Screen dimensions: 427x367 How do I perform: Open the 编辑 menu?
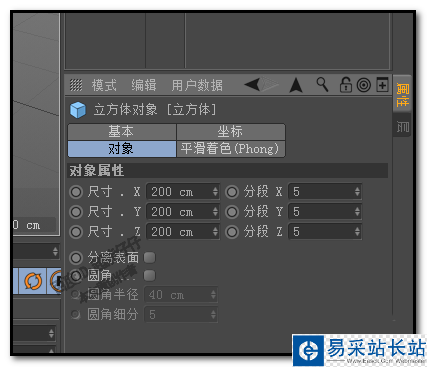144,85
